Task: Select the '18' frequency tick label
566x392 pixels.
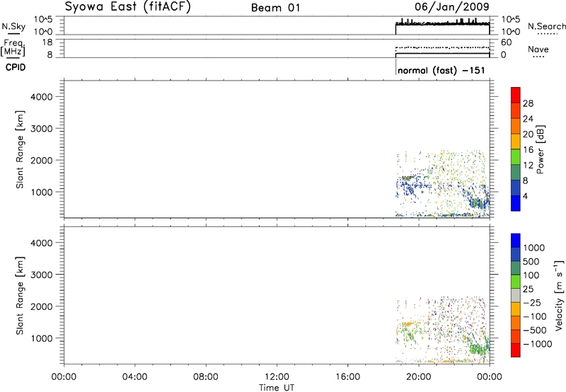Action: 47,42
